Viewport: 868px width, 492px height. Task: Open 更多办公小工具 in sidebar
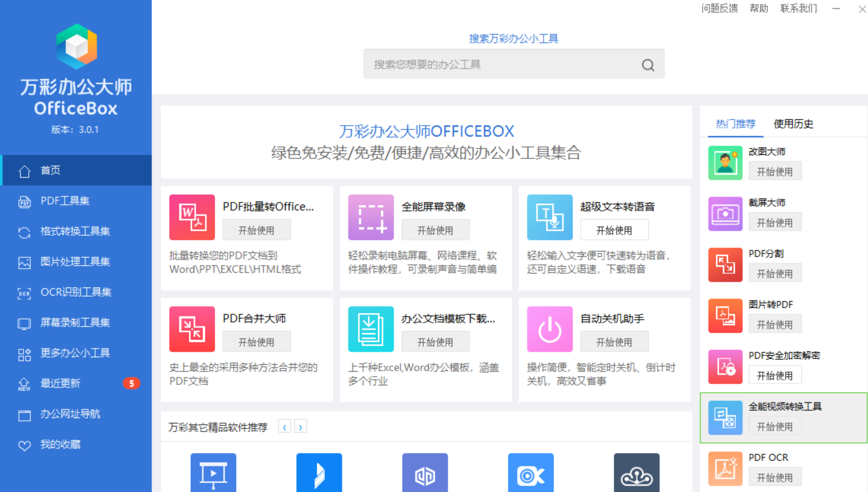[76, 353]
